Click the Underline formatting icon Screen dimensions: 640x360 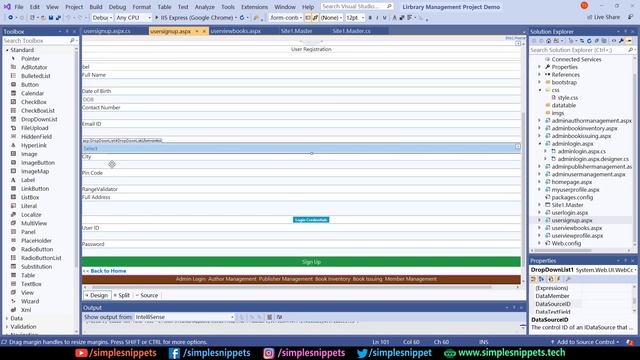click(384, 18)
